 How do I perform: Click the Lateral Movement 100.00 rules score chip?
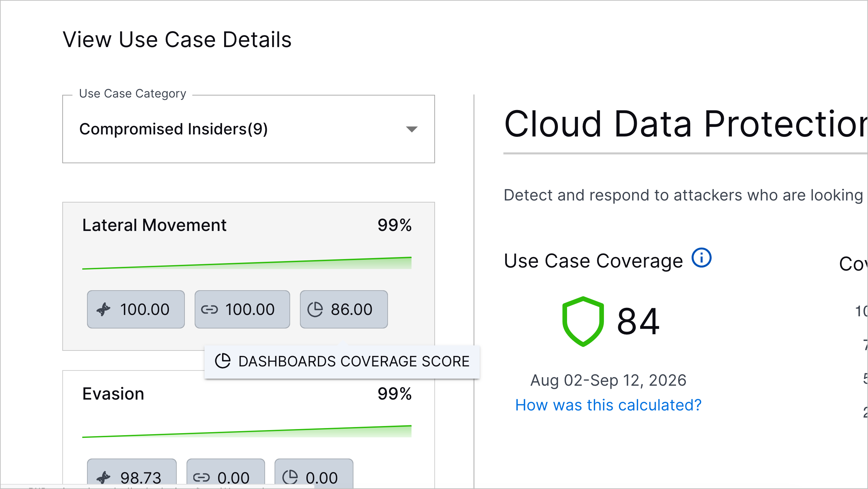136,309
